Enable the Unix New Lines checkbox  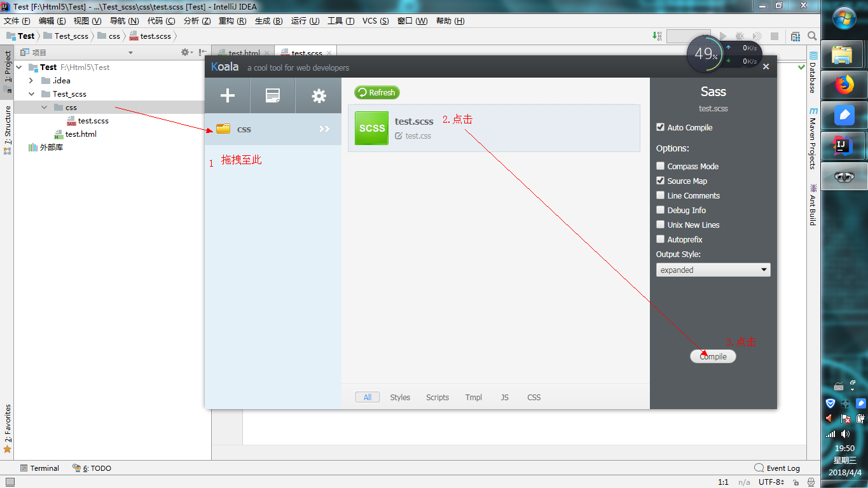click(660, 225)
